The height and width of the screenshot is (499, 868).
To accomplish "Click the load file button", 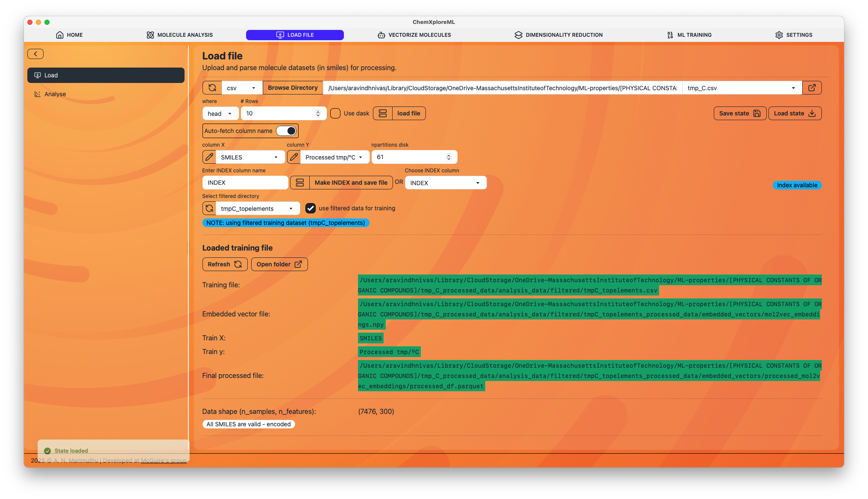I will [x=409, y=113].
